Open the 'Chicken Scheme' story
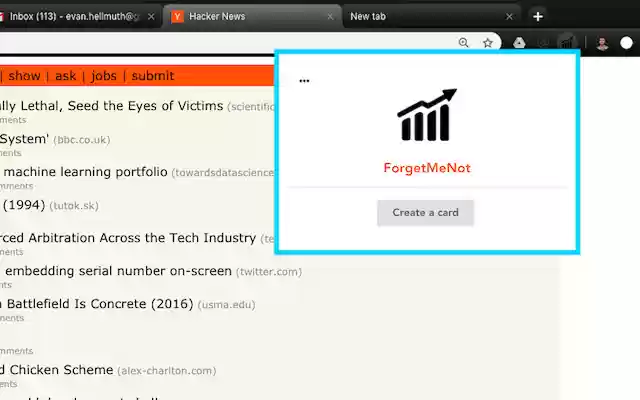This screenshot has height=400, width=640. [x=57, y=370]
